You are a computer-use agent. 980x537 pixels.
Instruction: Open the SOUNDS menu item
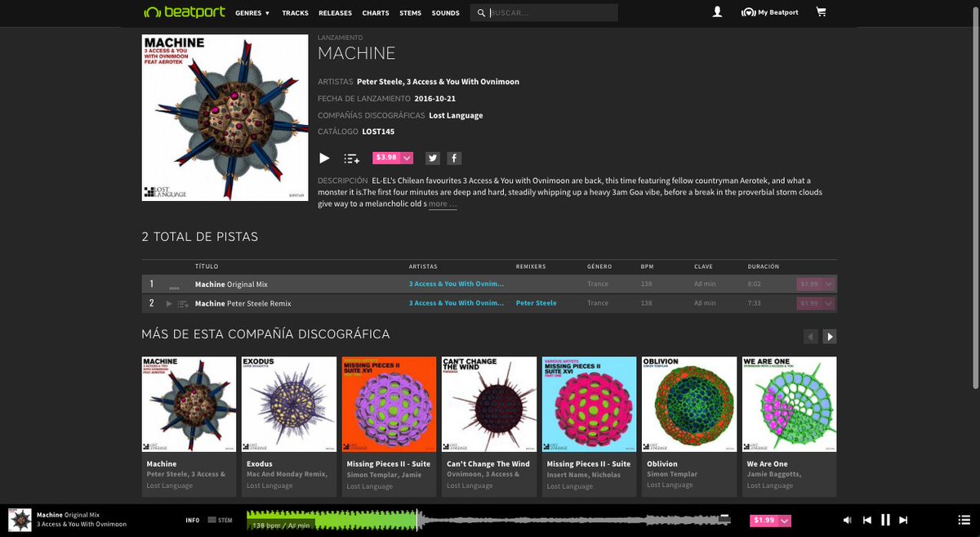pos(445,13)
